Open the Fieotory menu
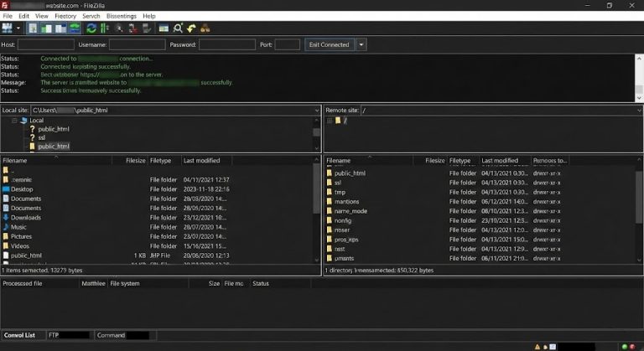 (65, 16)
